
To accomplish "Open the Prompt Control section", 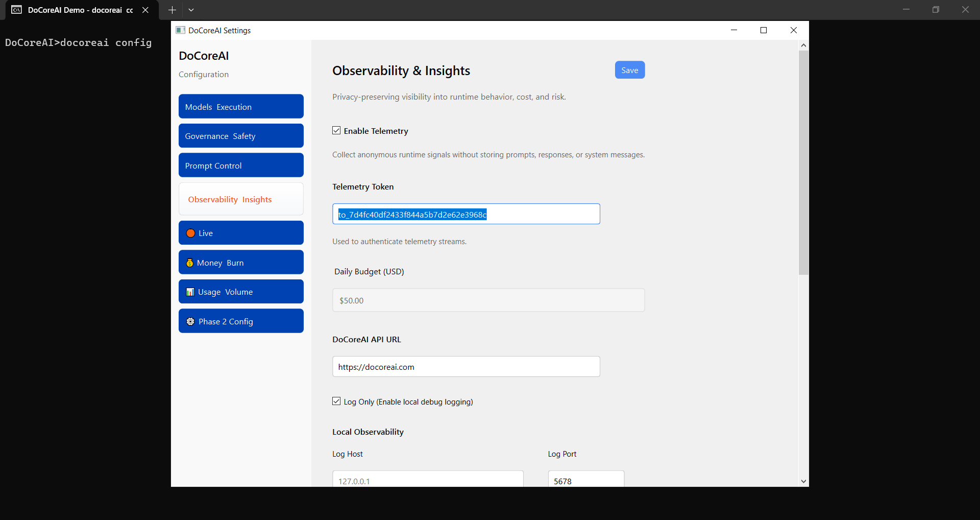I will (x=241, y=165).
